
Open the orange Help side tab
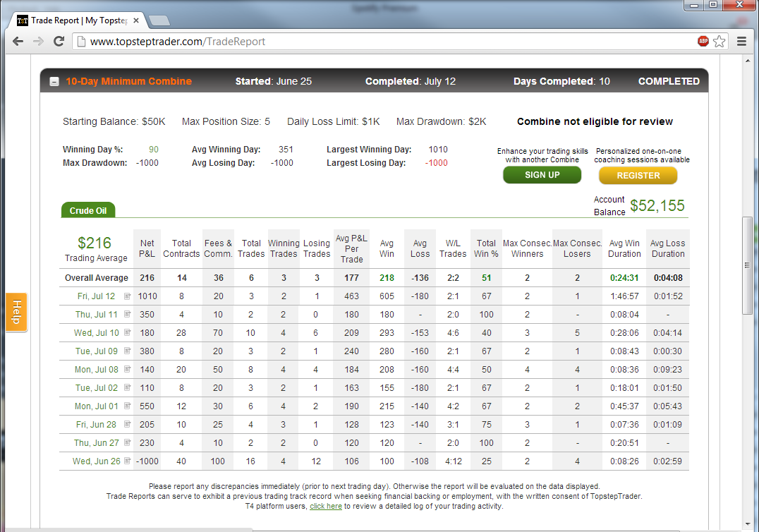click(x=16, y=313)
